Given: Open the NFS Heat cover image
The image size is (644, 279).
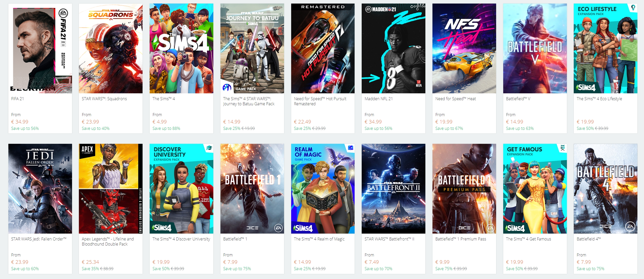Looking at the screenshot, I should point(464,48).
